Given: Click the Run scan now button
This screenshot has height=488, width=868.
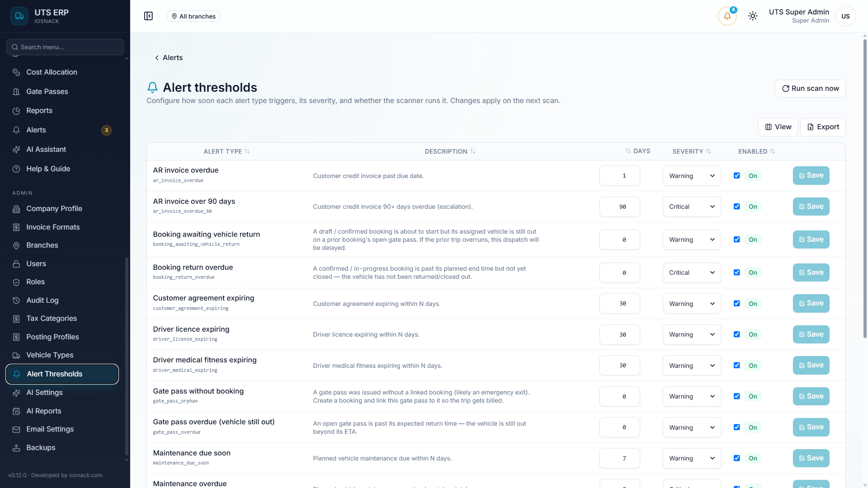Looking at the screenshot, I should (810, 89).
